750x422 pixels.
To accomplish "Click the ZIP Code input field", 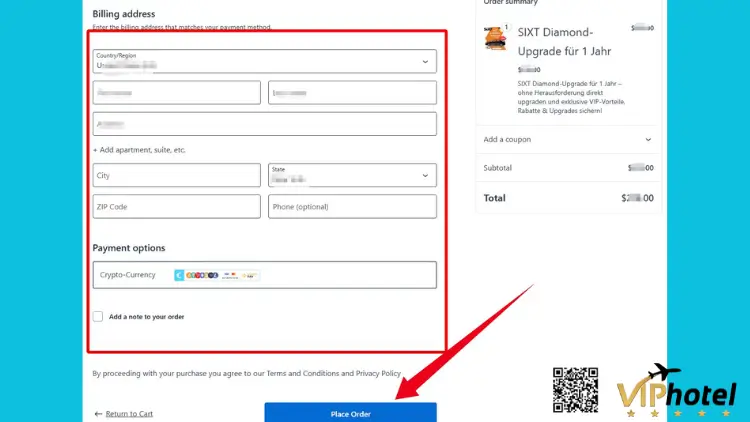I will pos(176,206).
